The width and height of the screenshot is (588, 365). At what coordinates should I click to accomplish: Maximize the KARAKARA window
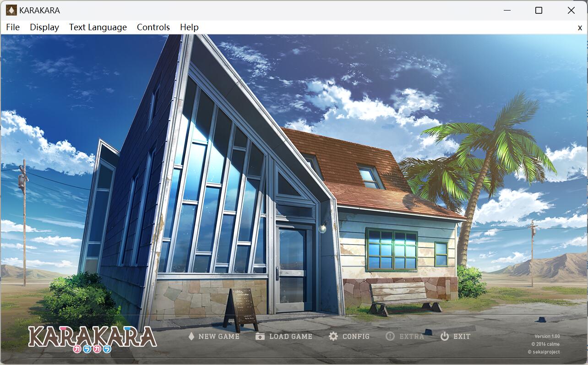(539, 10)
